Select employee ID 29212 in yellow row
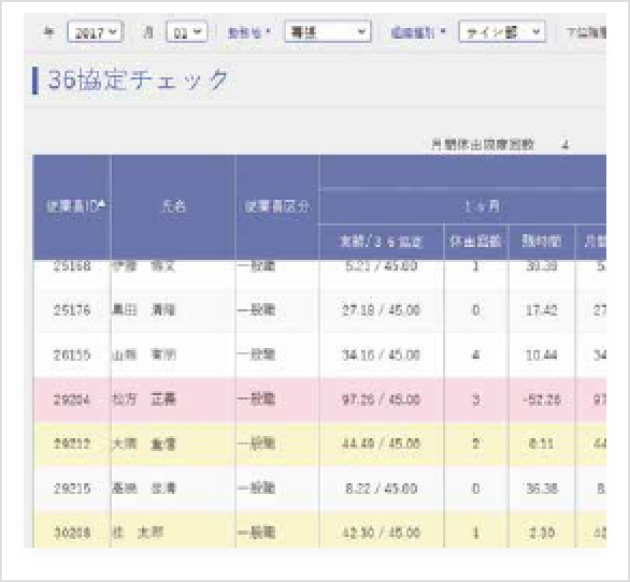Viewport: 630px width, 582px height. point(72,444)
